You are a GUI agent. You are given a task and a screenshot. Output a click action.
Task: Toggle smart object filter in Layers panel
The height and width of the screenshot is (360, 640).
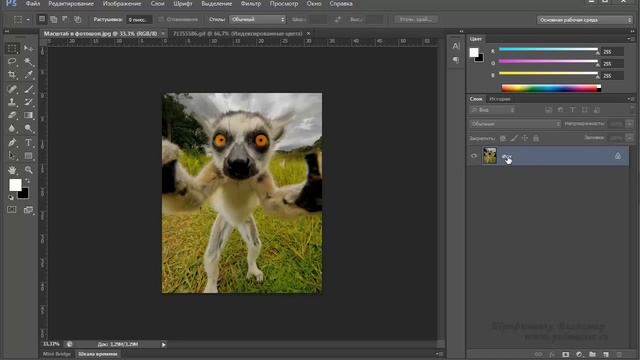(x=597, y=110)
